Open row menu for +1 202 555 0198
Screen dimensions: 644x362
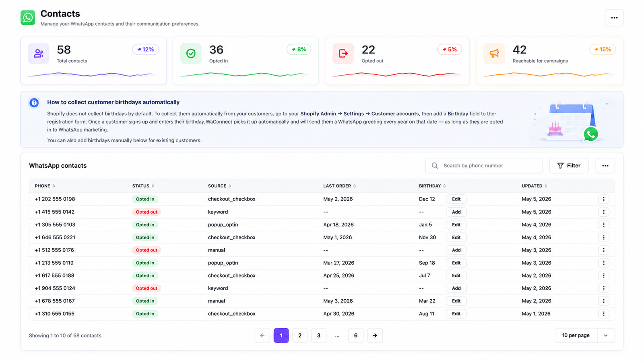coord(603,199)
